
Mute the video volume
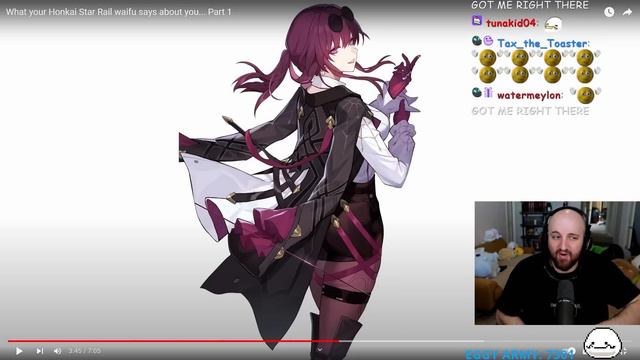coord(58,351)
